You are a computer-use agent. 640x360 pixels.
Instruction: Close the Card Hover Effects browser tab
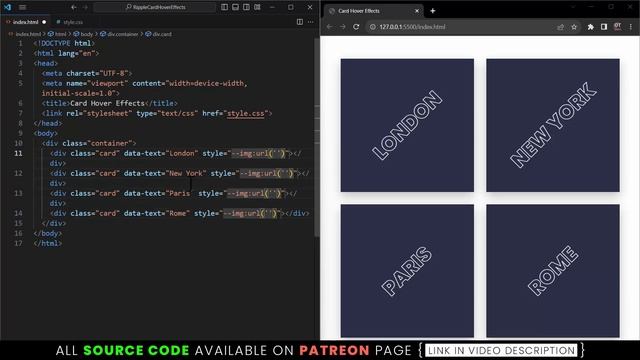[x=417, y=11]
